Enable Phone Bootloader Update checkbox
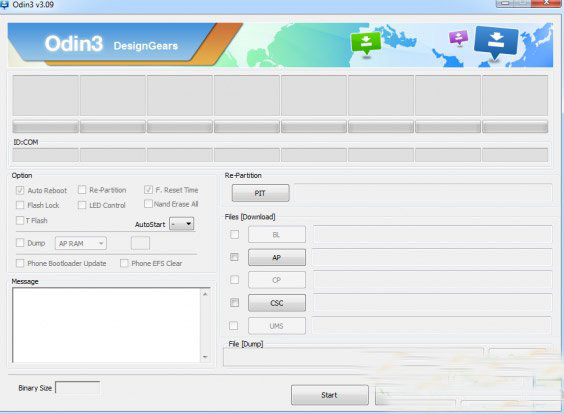This screenshot has height=414, width=564. tap(20, 263)
